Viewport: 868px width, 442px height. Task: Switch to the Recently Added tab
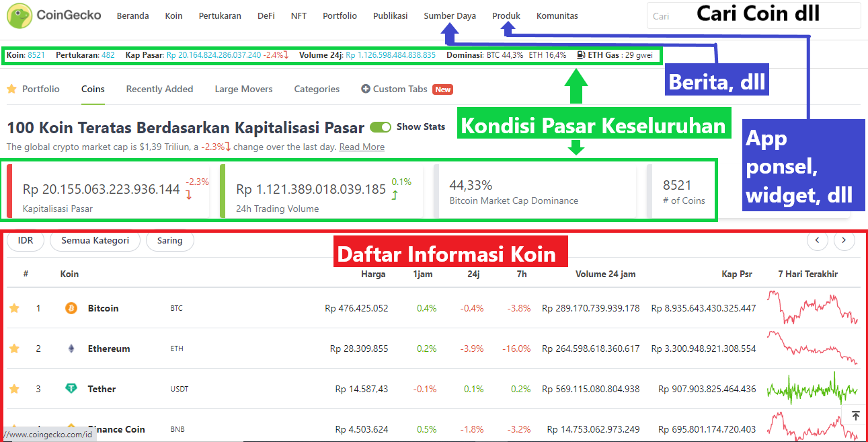tap(159, 89)
